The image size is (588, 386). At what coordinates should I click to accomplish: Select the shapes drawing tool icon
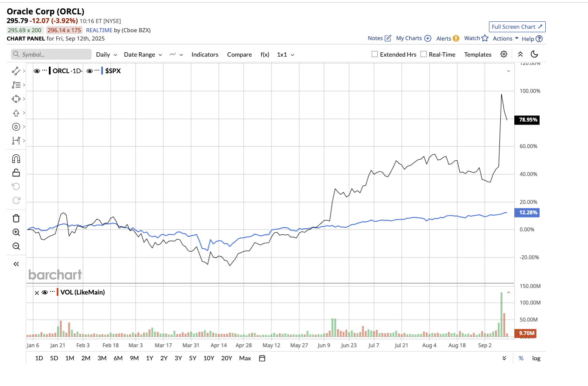pos(16,99)
